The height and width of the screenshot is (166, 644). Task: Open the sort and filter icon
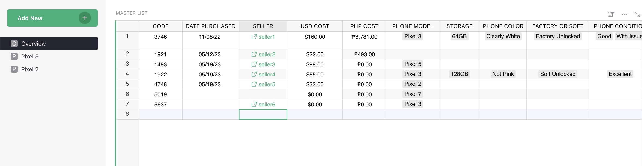pos(611,14)
